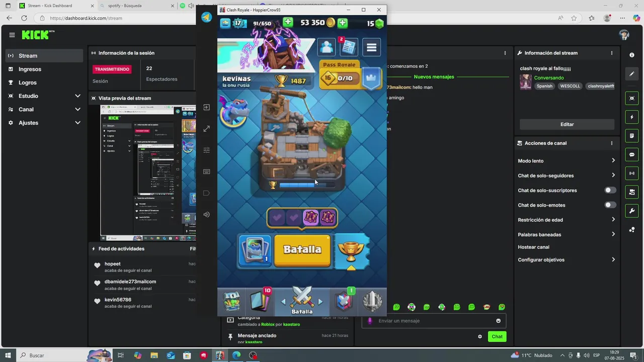
Task: Tap the daily chest slots row
Action: click(302, 218)
